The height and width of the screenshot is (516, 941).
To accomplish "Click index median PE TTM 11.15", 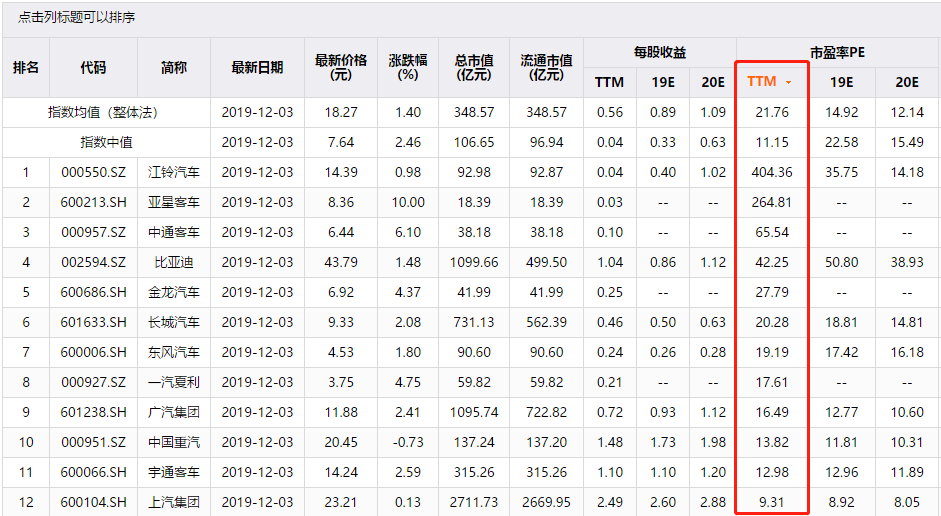I will coord(772,142).
